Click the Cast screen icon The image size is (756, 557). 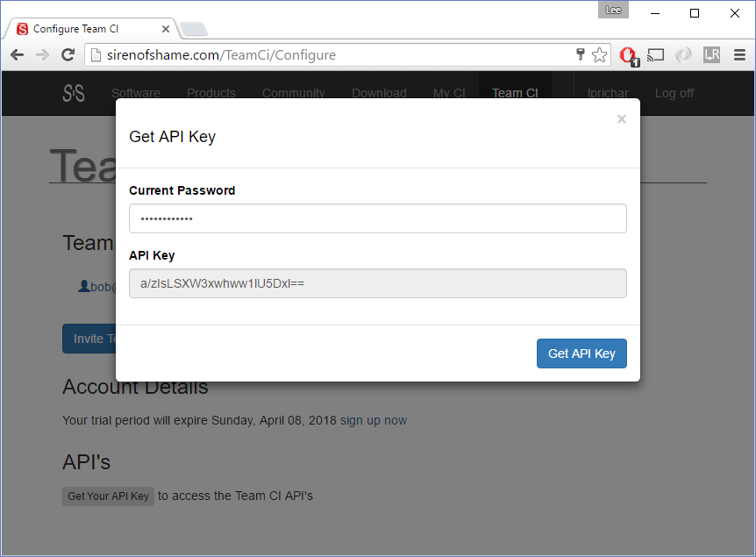tap(655, 55)
